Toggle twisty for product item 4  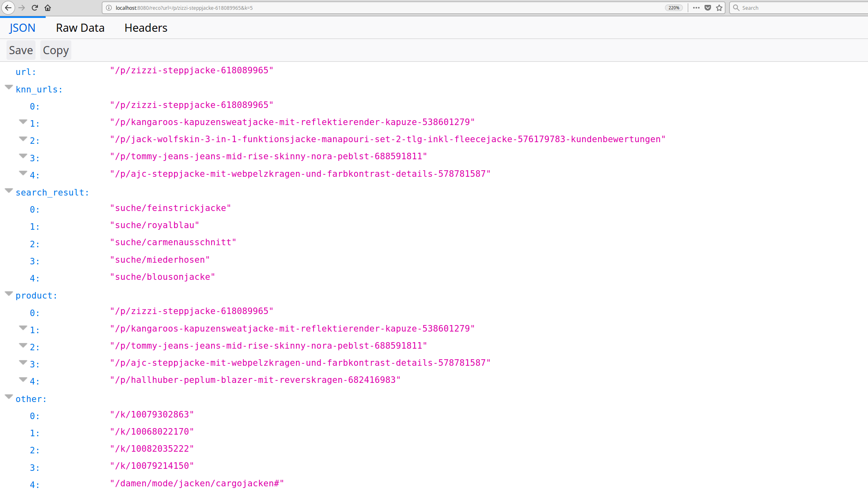[x=23, y=380]
